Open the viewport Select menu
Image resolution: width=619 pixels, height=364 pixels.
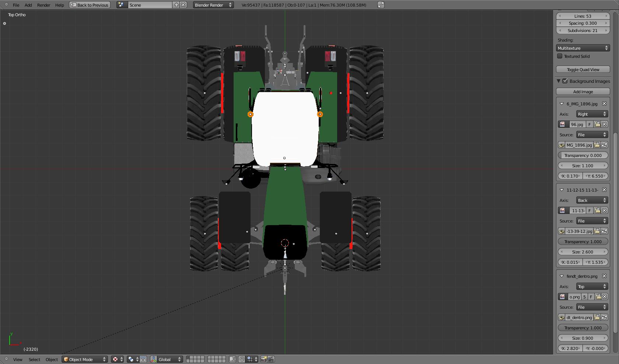(34, 360)
